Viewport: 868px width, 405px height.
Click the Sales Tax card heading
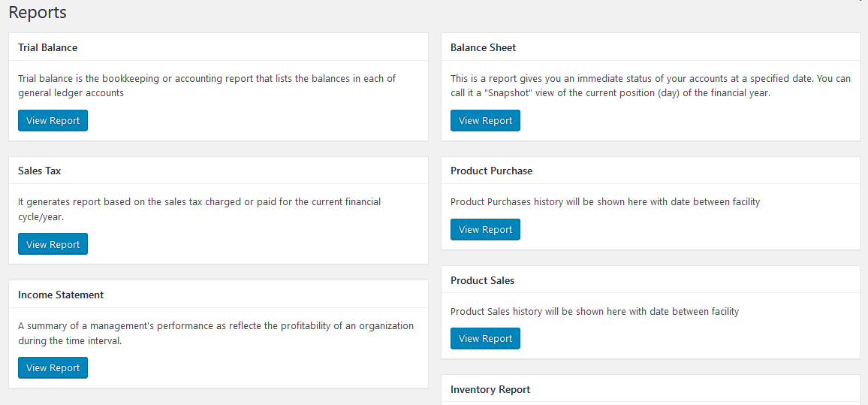(x=40, y=171)
